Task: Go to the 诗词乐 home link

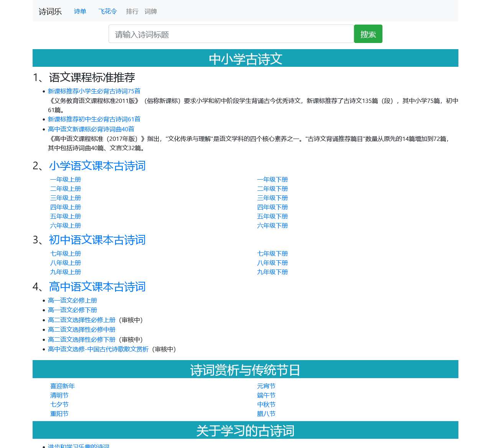Action: click(x=49, y=12)
